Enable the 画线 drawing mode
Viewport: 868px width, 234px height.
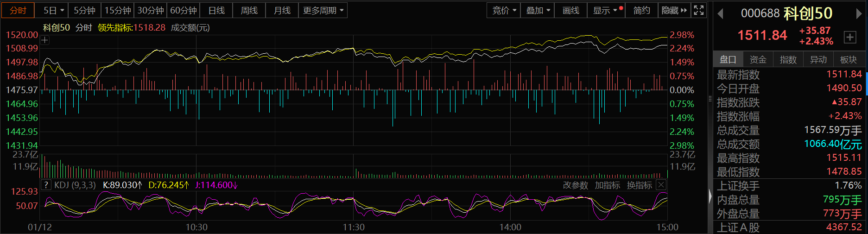click(570, 10)
